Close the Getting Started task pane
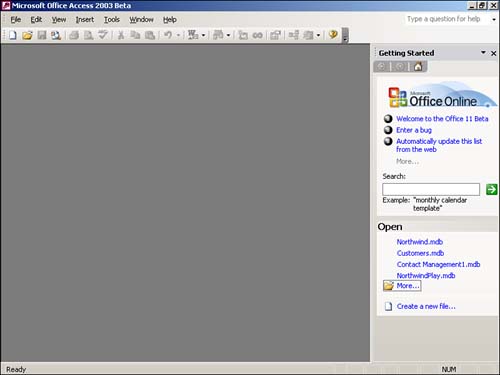The image size is (500, 375). click(494, 53)
